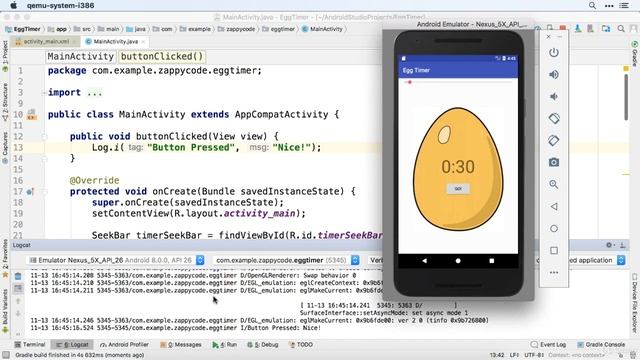Tap the Android home button on the phone screen
The image size is (640, 360).
pos(458,260)
